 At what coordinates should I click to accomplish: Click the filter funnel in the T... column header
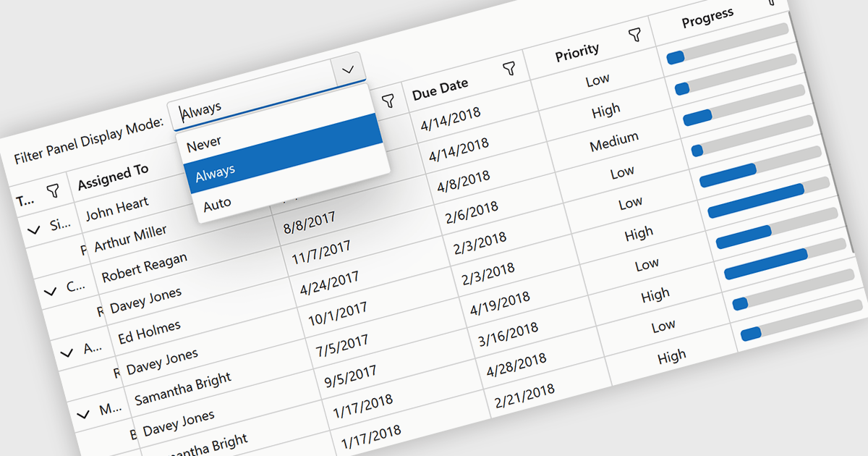tap(53, 191)
